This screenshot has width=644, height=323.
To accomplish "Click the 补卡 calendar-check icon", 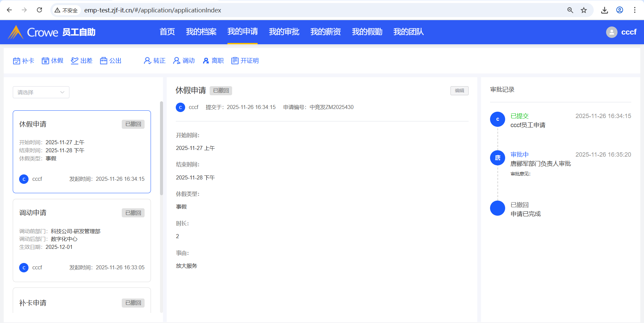I will click(16, 61).
